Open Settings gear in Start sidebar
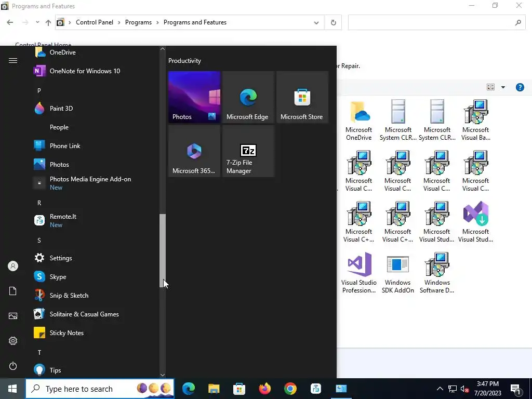The image size is (532, 399). [13, 341]
